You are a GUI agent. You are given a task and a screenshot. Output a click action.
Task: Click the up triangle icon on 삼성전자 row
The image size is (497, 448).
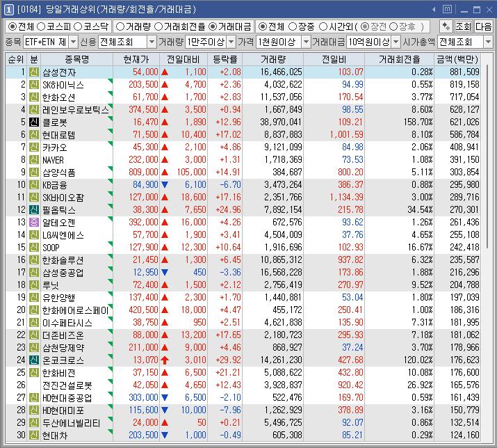coord(165,72)
